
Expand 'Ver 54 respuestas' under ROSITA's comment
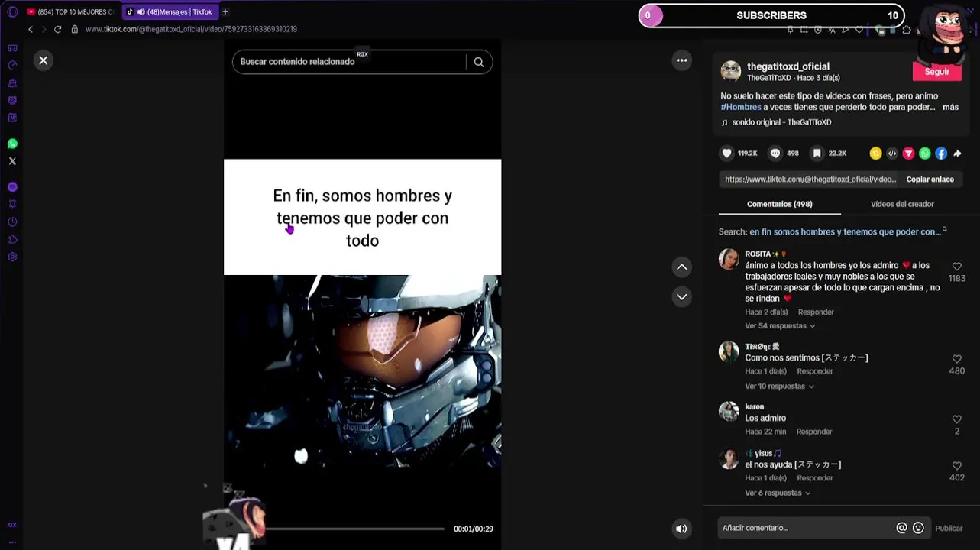780,326
